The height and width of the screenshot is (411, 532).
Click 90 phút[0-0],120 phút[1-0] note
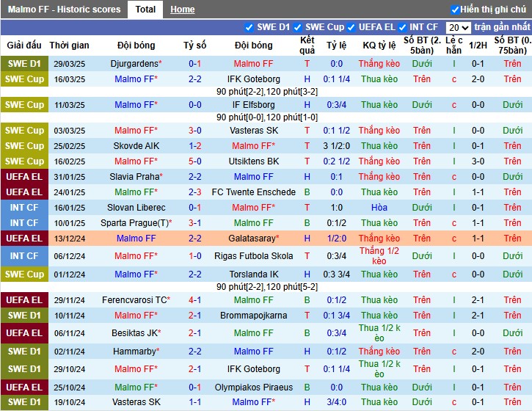click(x=267, y=117)
